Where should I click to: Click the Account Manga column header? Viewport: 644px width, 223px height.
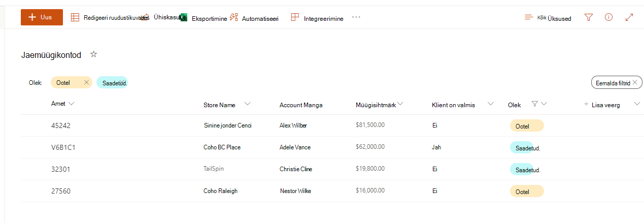point(301,105)
